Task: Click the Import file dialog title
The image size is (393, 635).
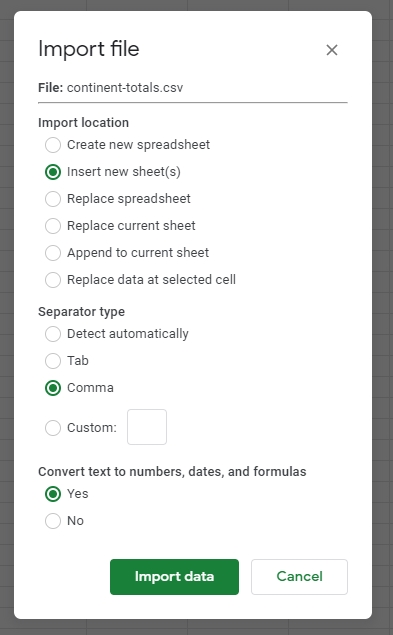Action: 89,49
